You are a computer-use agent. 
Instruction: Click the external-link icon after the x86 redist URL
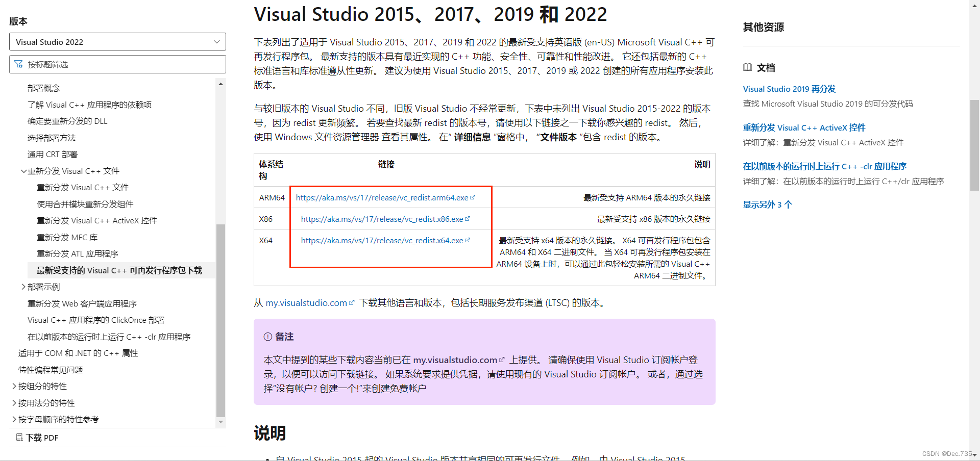468,219
